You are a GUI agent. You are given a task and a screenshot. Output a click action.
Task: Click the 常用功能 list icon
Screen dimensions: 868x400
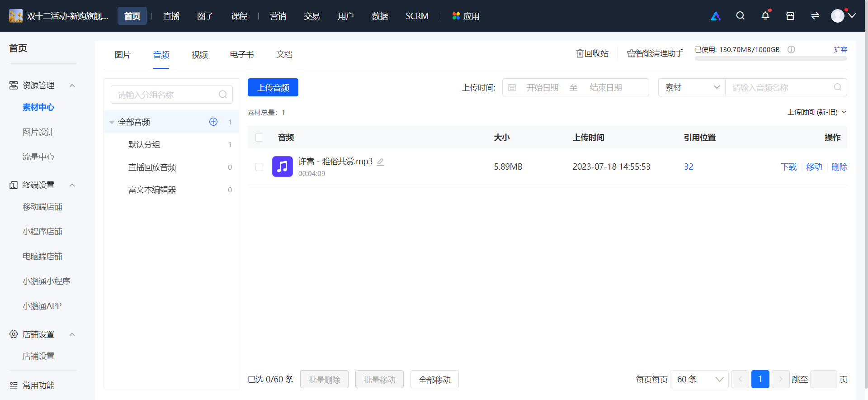pos(14,385)
